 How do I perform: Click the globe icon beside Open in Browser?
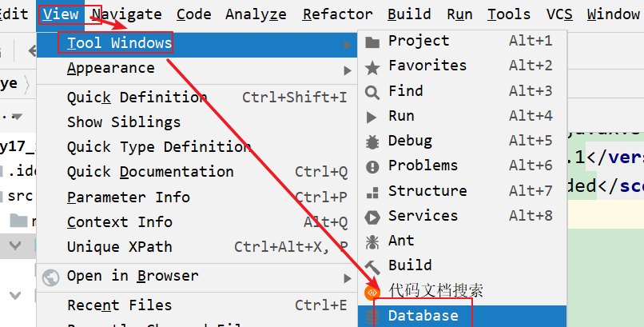click(51, 277)
